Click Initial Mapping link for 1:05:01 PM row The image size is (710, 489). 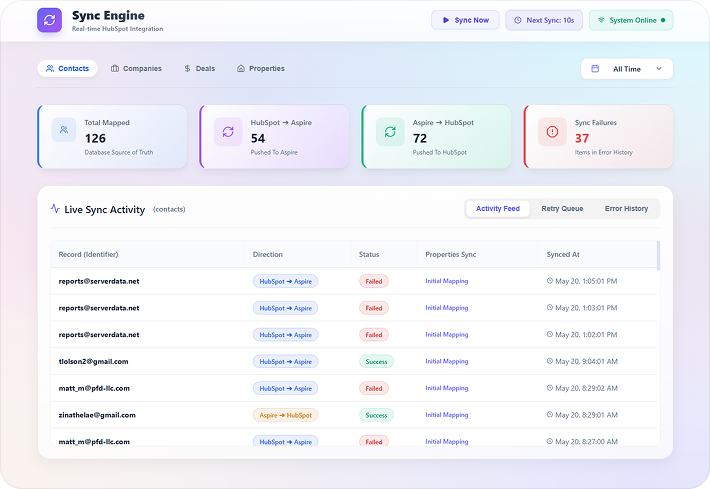pyautogui.click(x=446, y=281)
